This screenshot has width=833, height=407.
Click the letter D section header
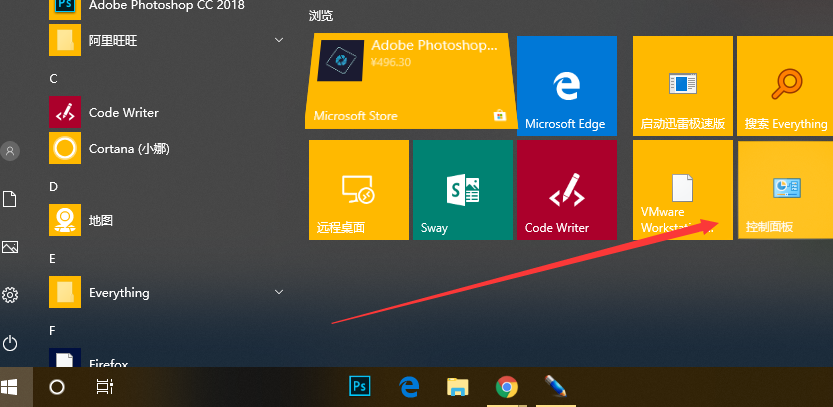(53, 186)
